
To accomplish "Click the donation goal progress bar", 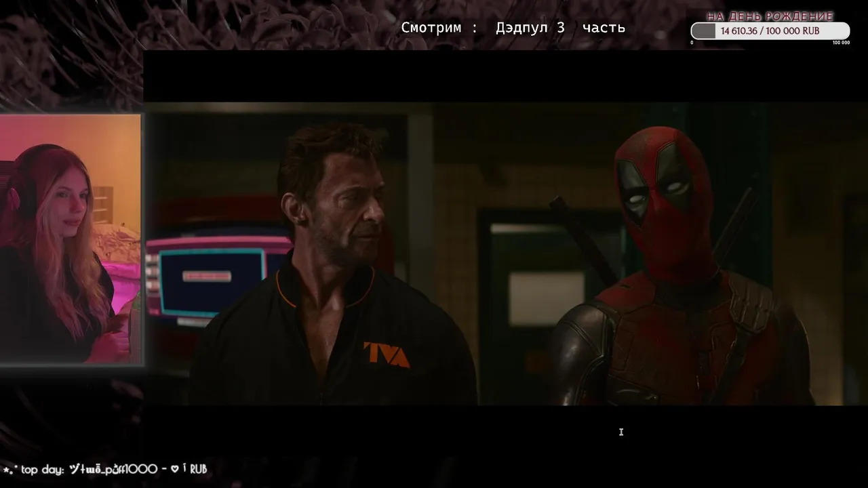I will click(770, 31).
